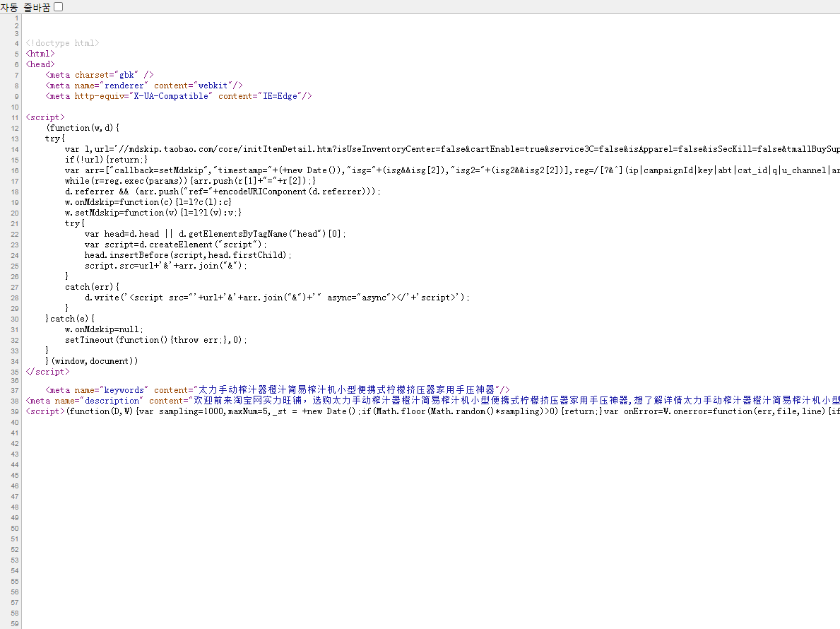The image size is (840, 629).
Task: Click the d.write script src line
Action: click(x=277, y=298)
